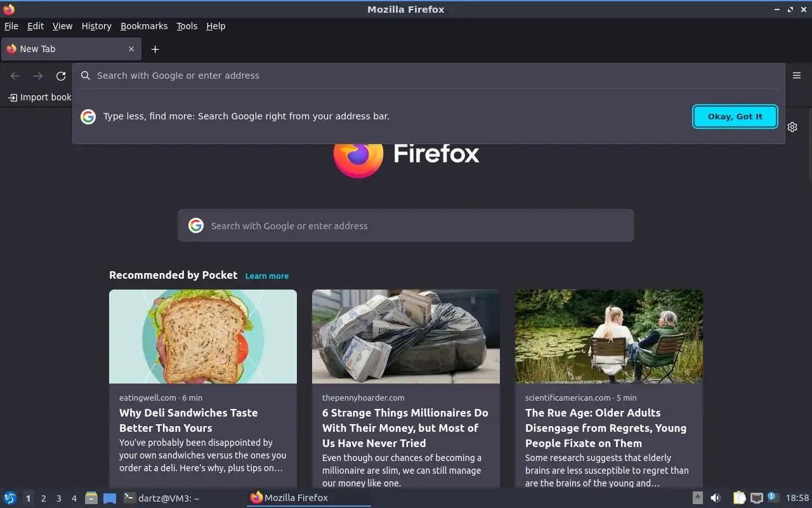Open the File menu

click(11, 26)
